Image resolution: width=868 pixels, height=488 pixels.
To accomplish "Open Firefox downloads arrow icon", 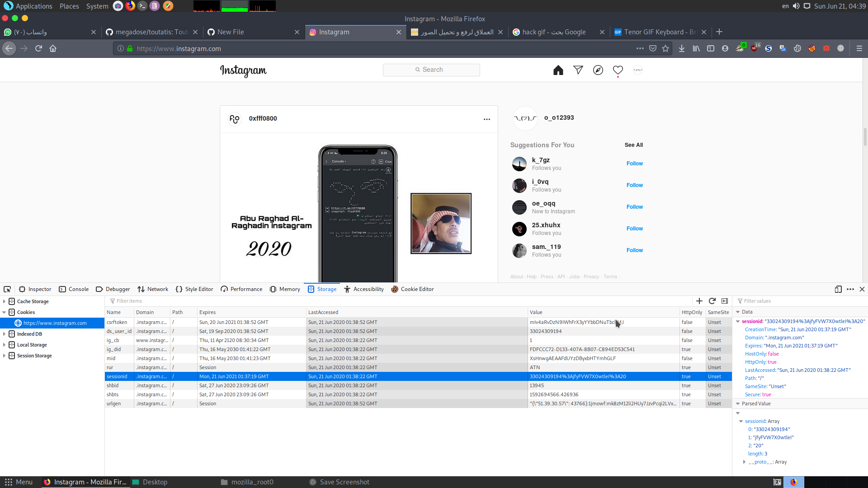I will [x=681, y=48].
